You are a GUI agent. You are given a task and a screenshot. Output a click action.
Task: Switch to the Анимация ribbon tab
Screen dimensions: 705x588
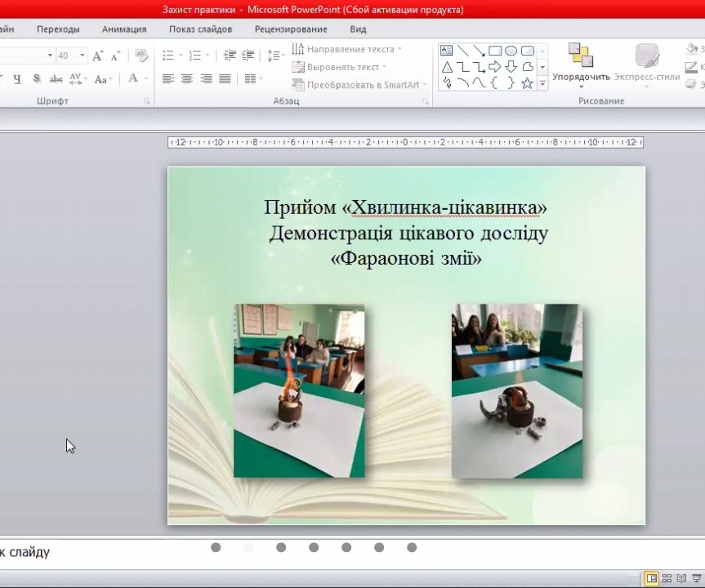[x=123, y=28]
